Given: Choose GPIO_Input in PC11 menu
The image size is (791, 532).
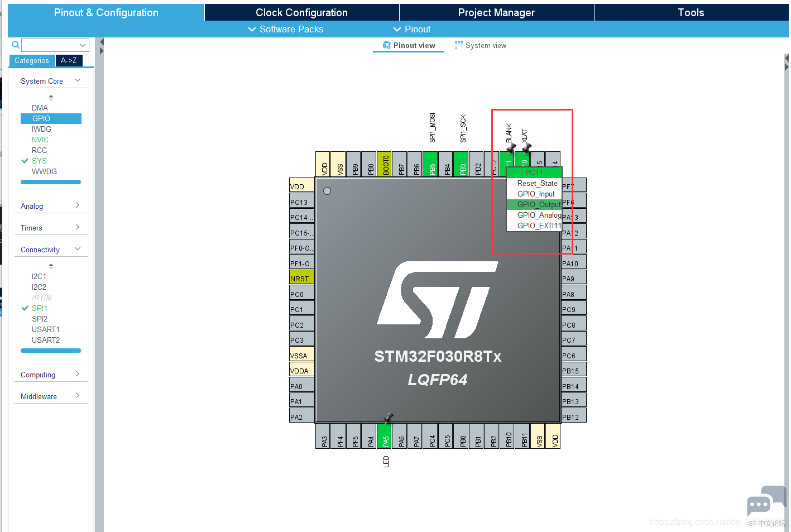Looking at the screenshot, I should coord(534,194).
